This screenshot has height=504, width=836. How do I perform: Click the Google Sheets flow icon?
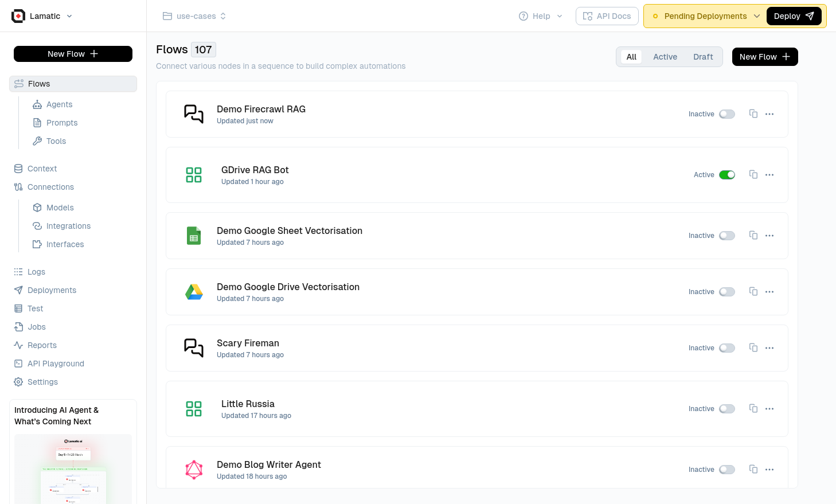[x=194, y=236]
